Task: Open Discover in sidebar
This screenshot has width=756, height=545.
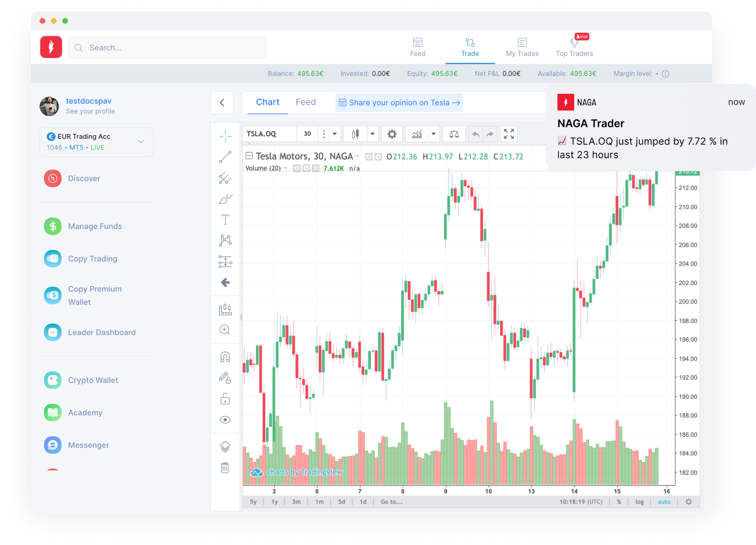Action: click(73, 178)
